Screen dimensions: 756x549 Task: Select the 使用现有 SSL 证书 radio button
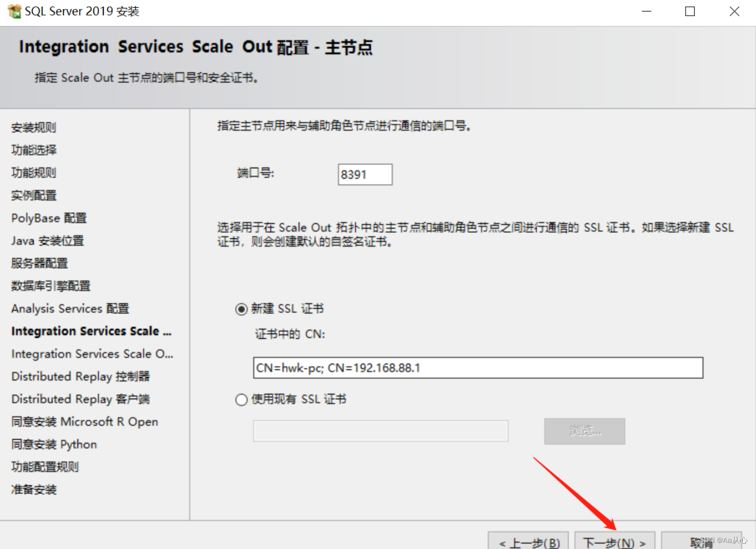[241, 400]
